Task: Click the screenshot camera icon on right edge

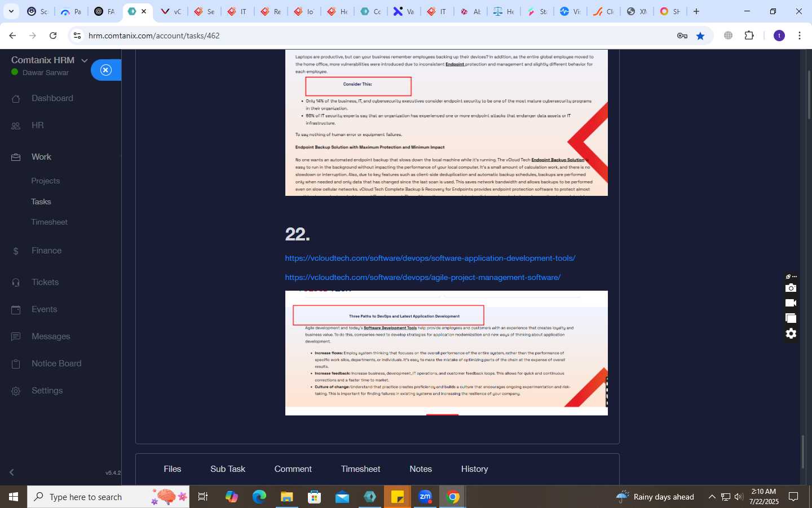Action: point(791,288)
